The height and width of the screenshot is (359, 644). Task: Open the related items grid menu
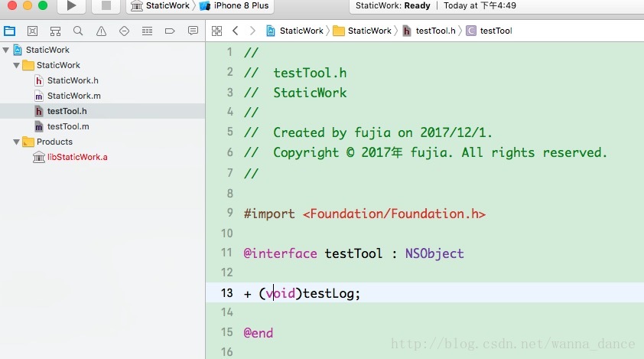tap(217, 31)
